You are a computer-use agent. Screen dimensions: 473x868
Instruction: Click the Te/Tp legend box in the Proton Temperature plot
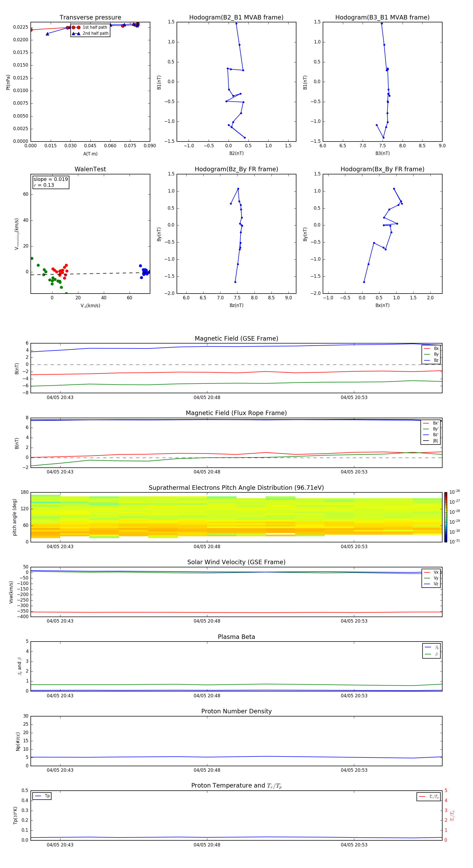click(429, 796)
